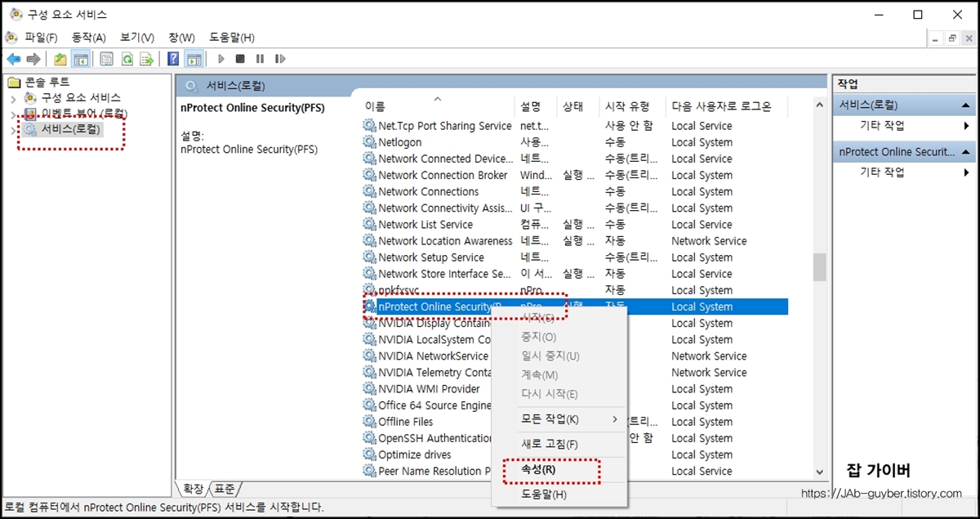Open the 기타 작업 submenu under nProtect Online Securit...
Image resolution: width=980 pixels, height=519 pixels.
click(x=904, y=172)
